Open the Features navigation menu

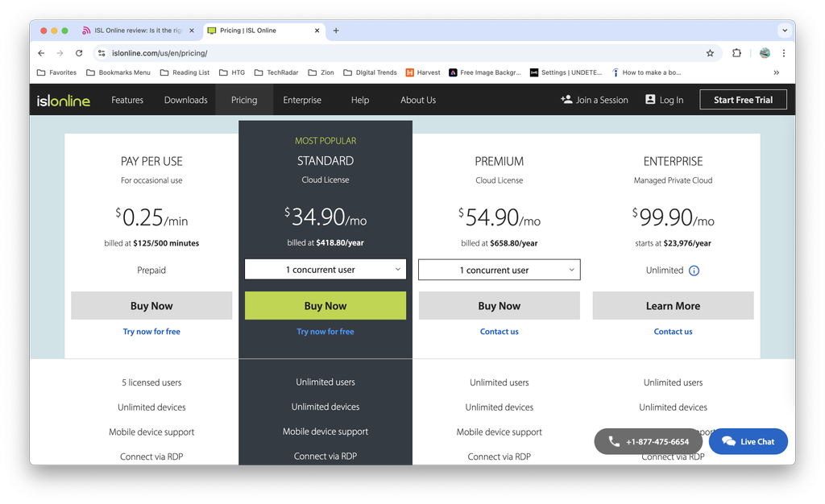(127, 100)
